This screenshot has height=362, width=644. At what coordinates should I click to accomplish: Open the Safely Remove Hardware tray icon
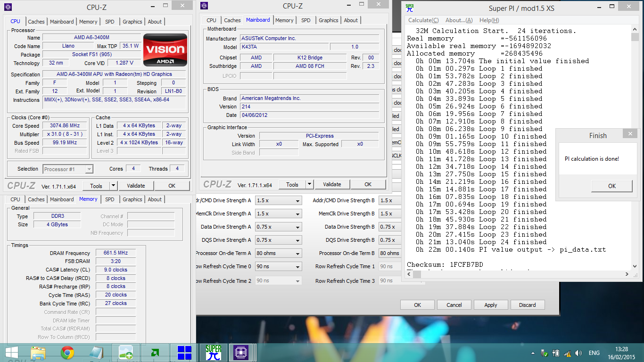(x=544, y=353)
